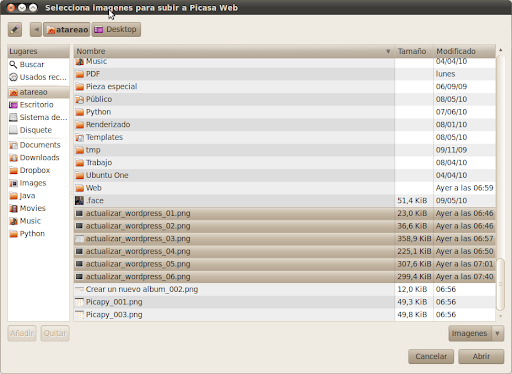Screen dimensions: 512x374
Task: Sort by the Tamaño column header
Action: pos(414,51)
